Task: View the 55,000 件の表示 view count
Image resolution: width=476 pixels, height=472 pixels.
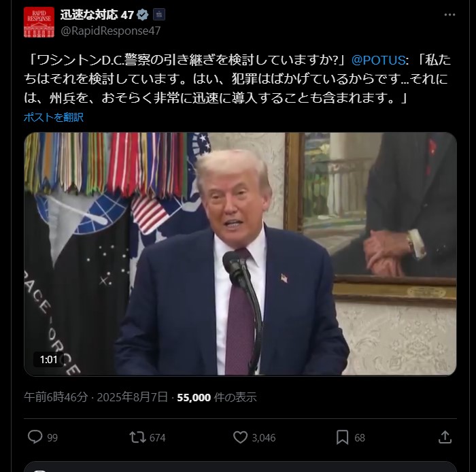Action: click(217, 397)
